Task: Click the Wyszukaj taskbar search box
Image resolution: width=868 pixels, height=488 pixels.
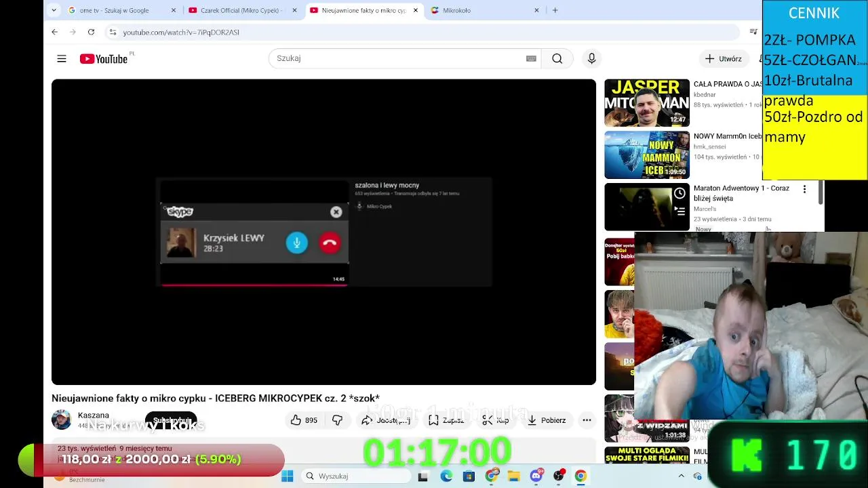Action: (x=355, y=476)
